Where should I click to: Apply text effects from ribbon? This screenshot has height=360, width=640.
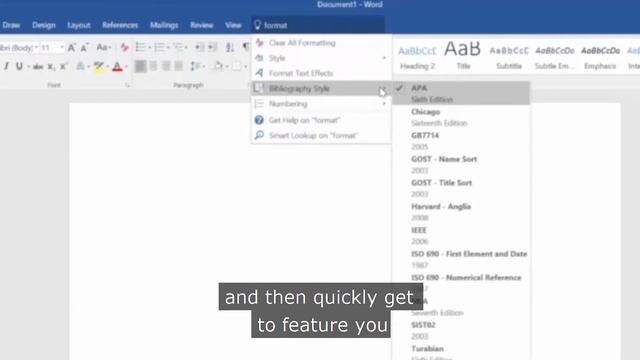[80, 66]
